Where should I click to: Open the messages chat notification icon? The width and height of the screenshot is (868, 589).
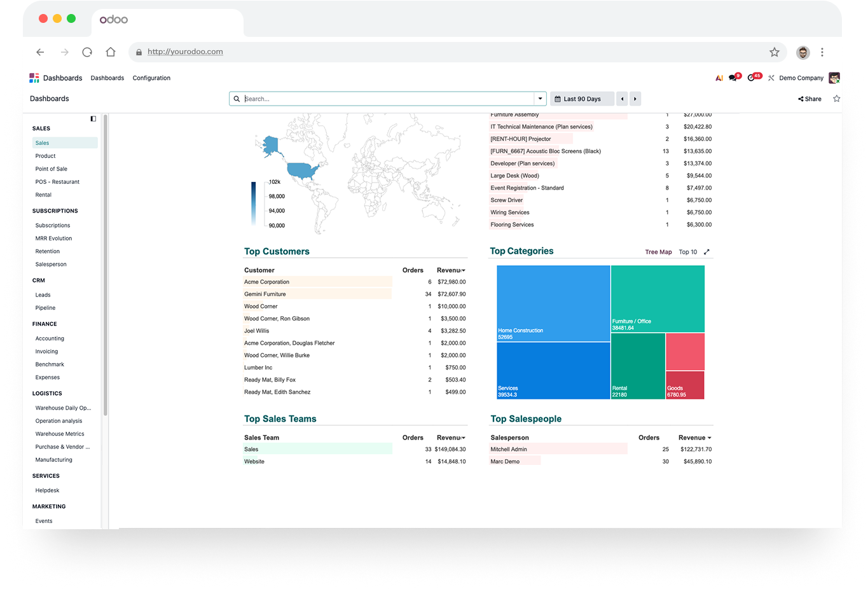734,78
